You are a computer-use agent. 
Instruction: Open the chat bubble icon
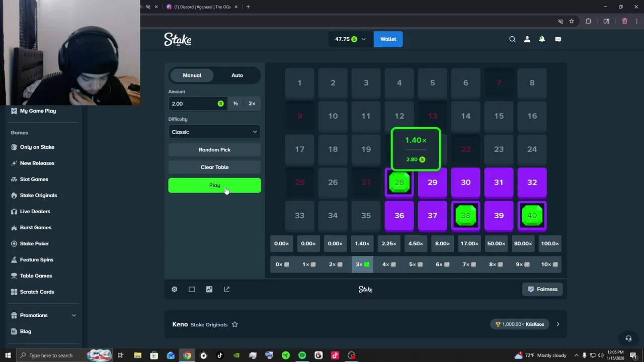coord(558,39)
